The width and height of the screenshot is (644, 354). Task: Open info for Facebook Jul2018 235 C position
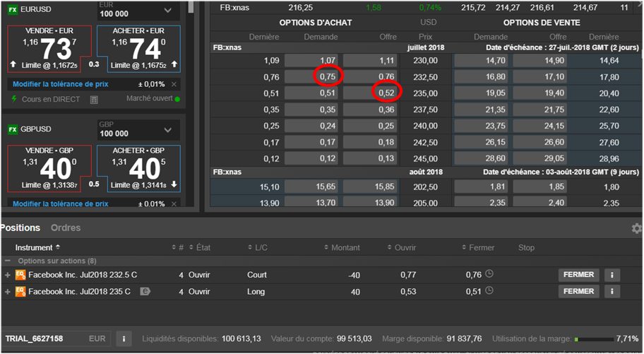pos(612,292)
